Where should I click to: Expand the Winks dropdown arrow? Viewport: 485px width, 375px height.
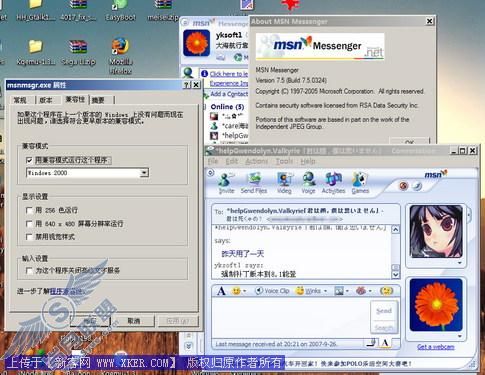pos(325,291)
